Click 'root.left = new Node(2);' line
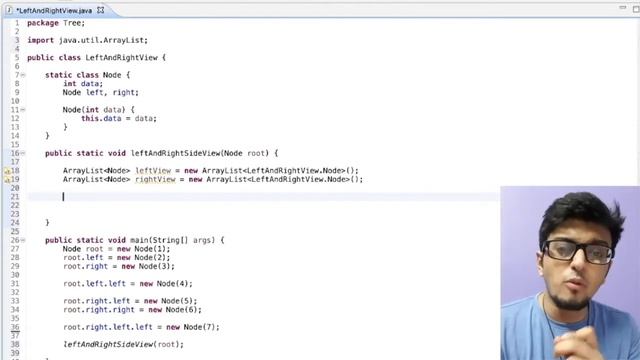This screenshot has width=640, height=360. click(116, 258)
